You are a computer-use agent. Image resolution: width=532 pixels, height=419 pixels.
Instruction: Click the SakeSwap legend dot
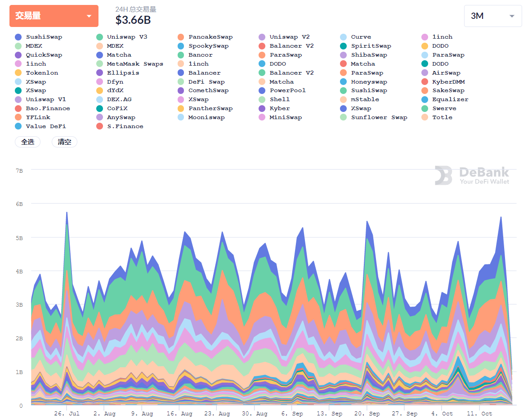tap(425, 90)
